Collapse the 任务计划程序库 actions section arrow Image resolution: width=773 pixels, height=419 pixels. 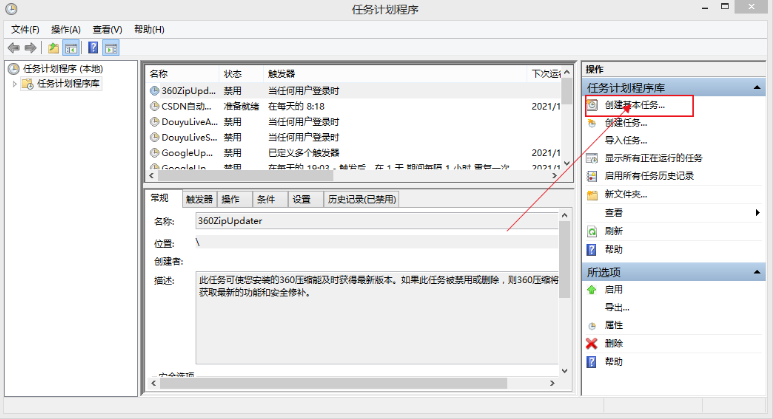[757, 88]
